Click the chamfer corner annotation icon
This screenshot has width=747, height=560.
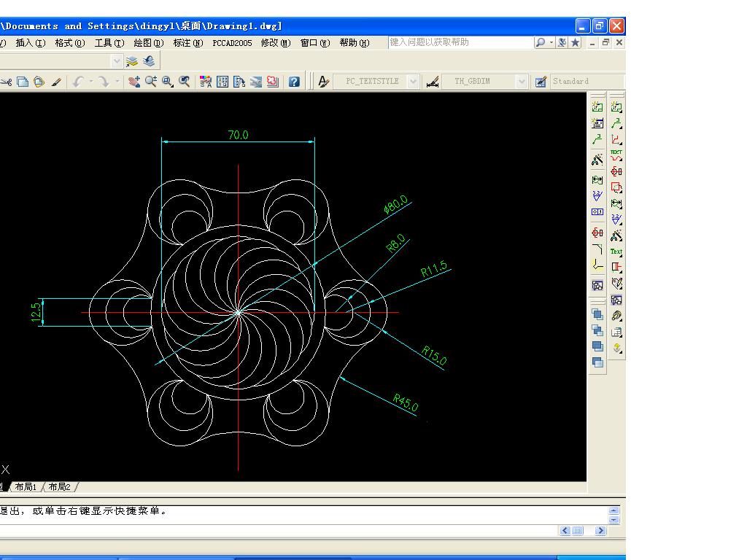click(x=597, y=249)
